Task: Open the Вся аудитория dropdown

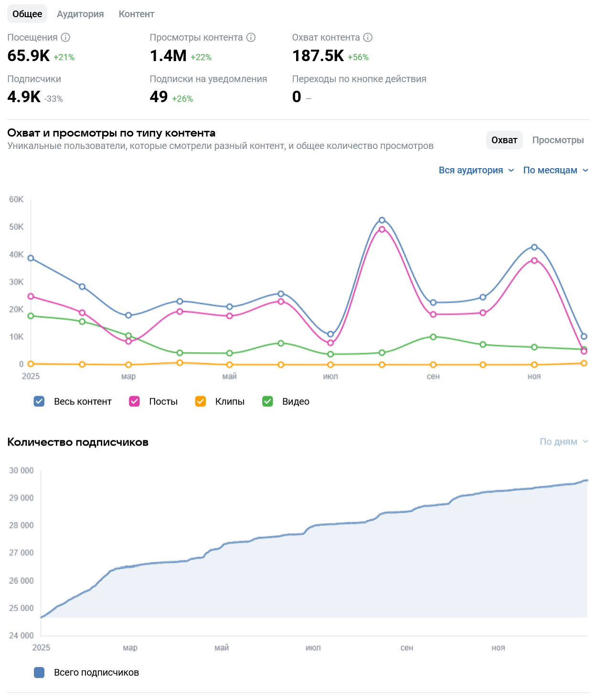Action: (x=476, y=170)
